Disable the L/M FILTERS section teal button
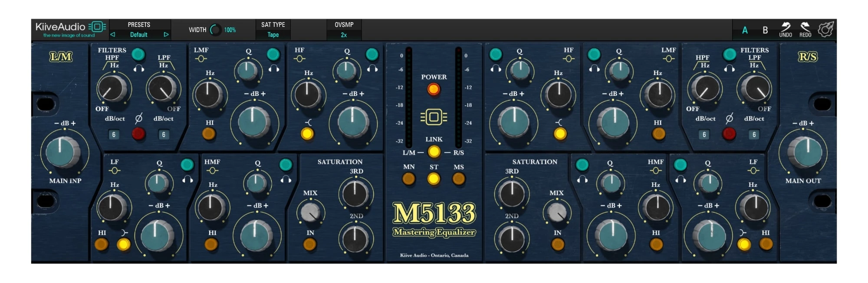 [138, 54]
